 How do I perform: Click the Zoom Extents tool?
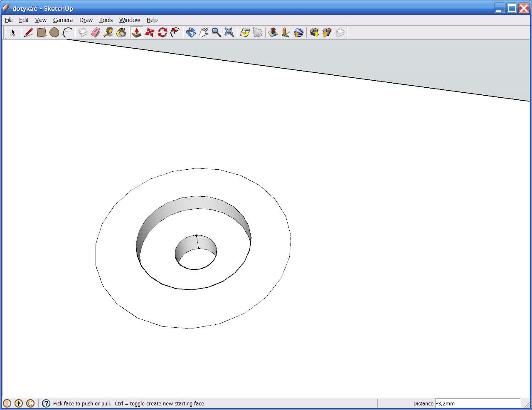(x=229, y=32)
